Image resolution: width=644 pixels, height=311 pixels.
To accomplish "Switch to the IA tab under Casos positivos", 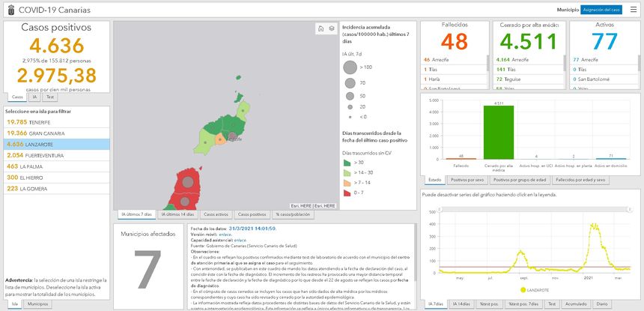I will 35,97.
